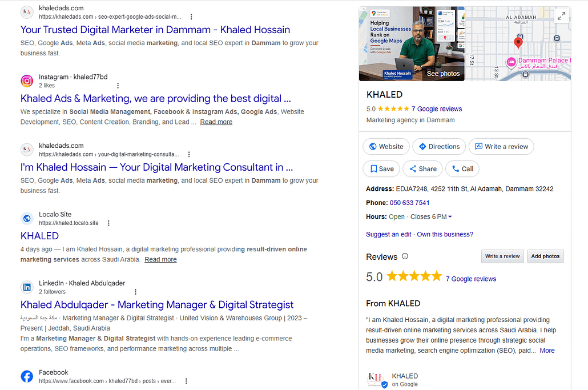Click the Write a review pill button with the icon

(501, 147)
